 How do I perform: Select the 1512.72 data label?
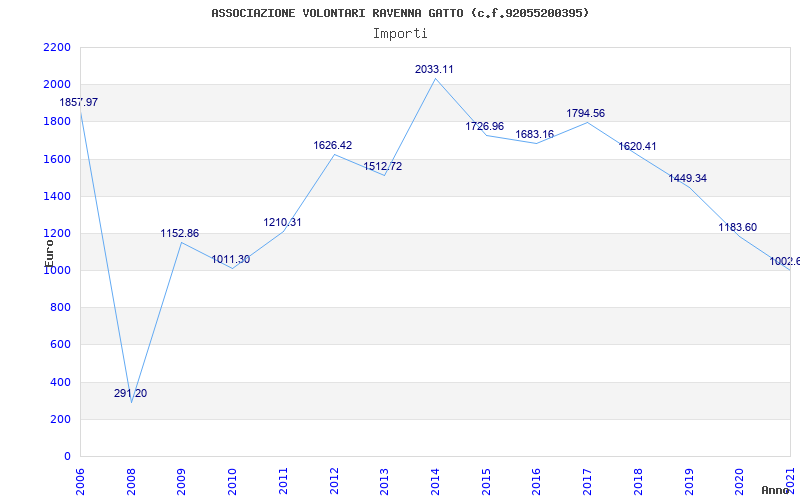pos(383,167)
